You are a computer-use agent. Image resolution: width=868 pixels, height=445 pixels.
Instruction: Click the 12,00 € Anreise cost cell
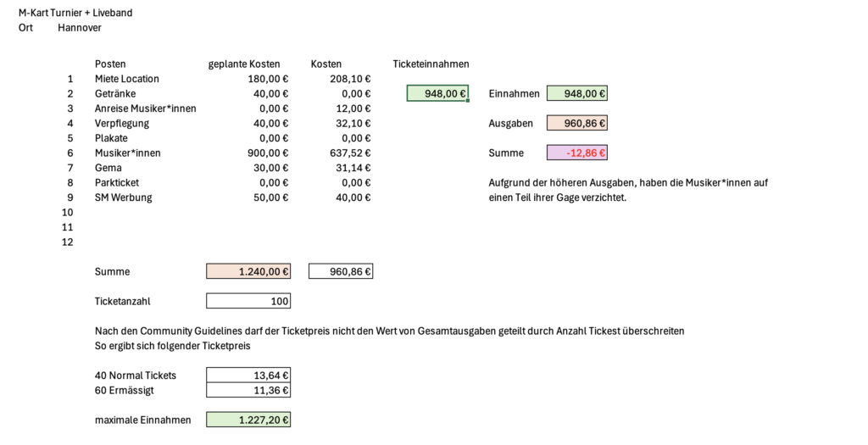click(353, 108)
